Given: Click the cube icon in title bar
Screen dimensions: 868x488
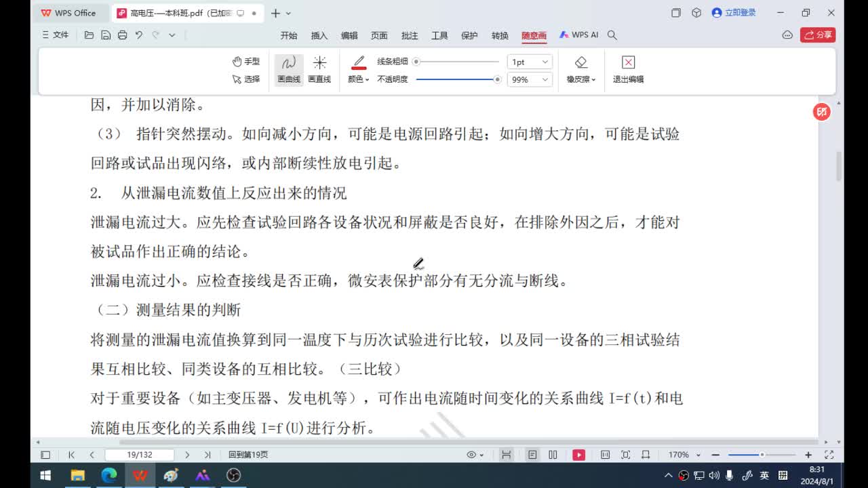Looking at the screenshot, I should pyautogui.click(x=696, y=13).
